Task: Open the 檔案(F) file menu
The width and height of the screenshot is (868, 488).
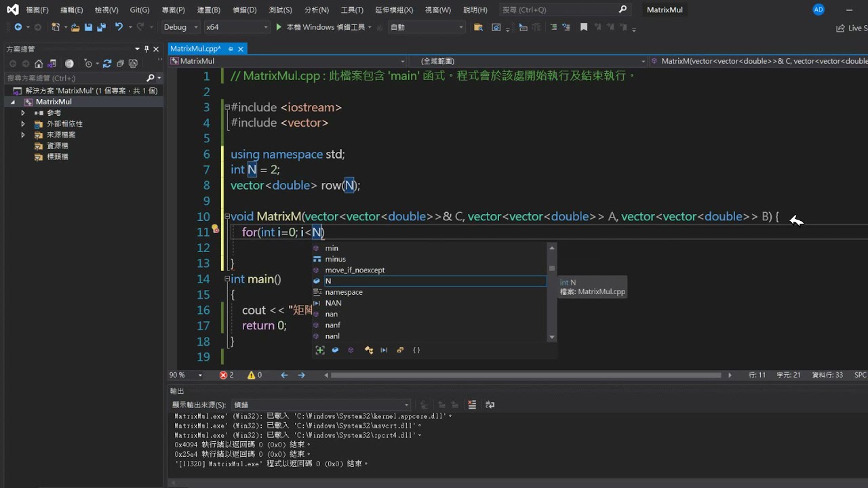Action: [x=37, y=10]
